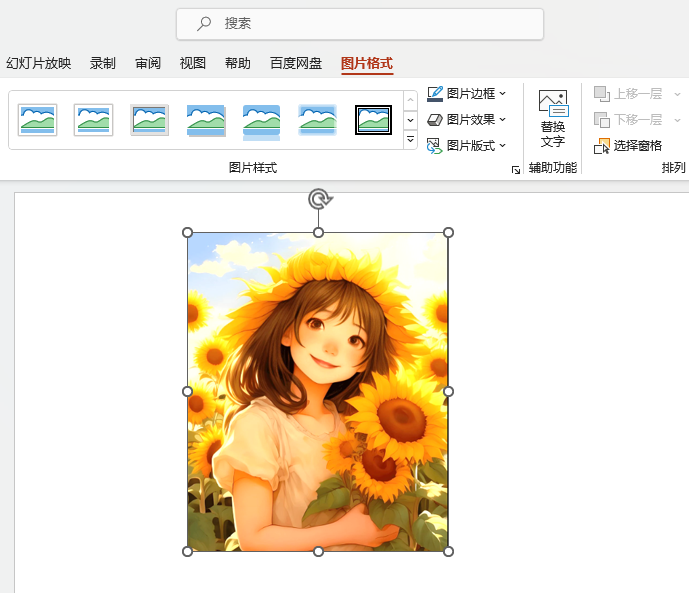Open the 图片效果 dropdown arrow
The image size is (689, 593).
(503, 119)
